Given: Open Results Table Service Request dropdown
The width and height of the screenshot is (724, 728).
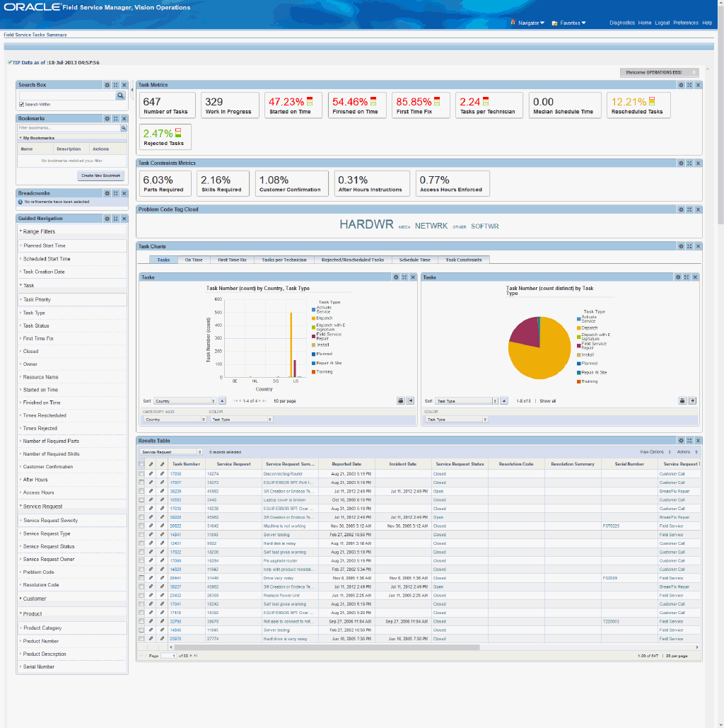Looking at the screenshot, I should 171,452.
